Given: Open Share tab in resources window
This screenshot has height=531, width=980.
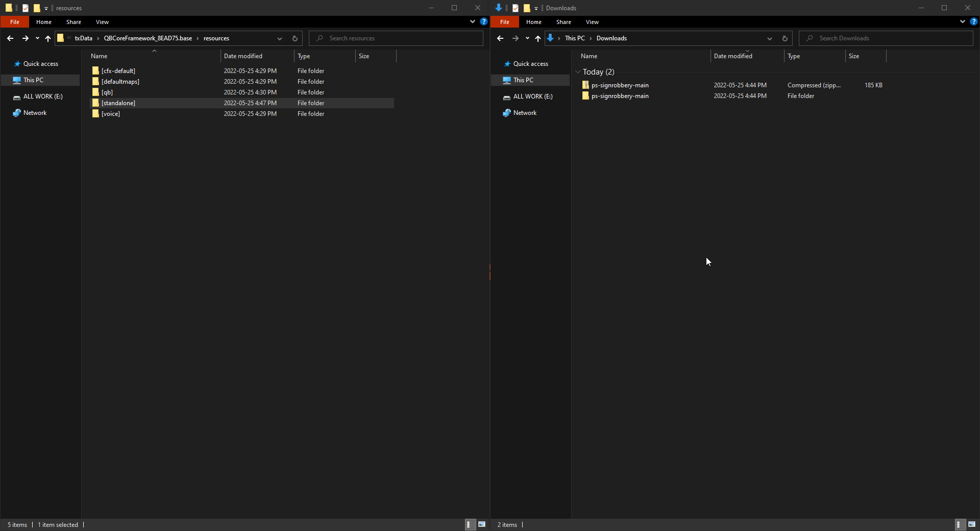Looking at the screenshot, I should [x=73, y=22].
